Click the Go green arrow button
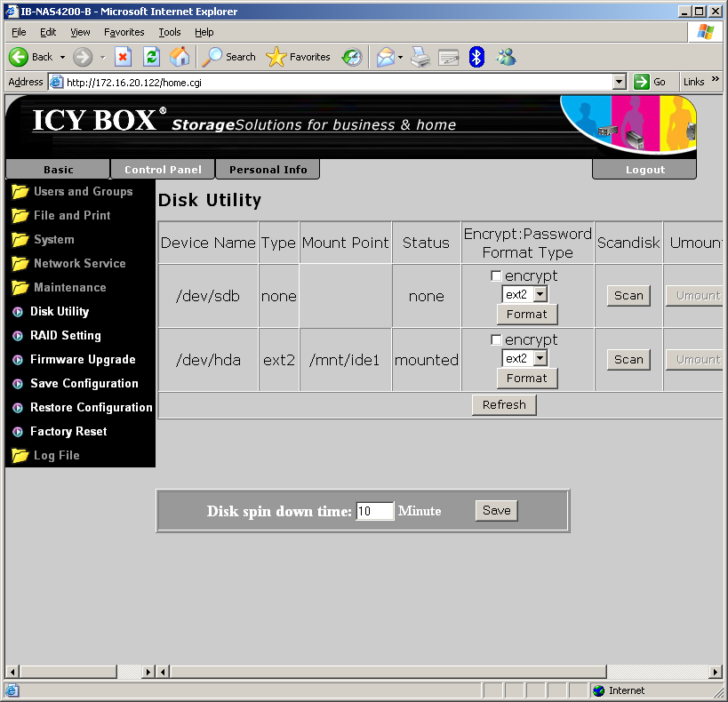 (641, 82)
